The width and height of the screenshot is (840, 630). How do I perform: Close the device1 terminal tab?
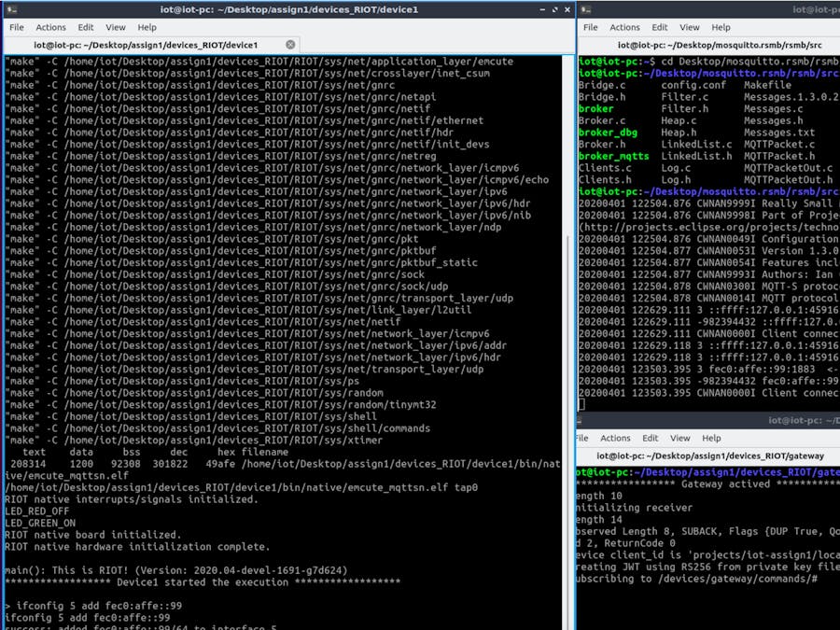point(290,45)
